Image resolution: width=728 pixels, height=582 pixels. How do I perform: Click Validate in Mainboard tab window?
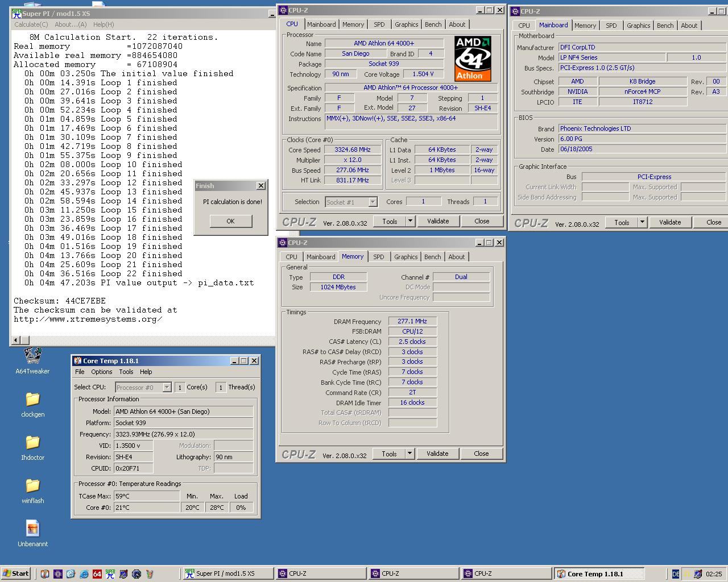pyautogui.click(x=670, y=222)
